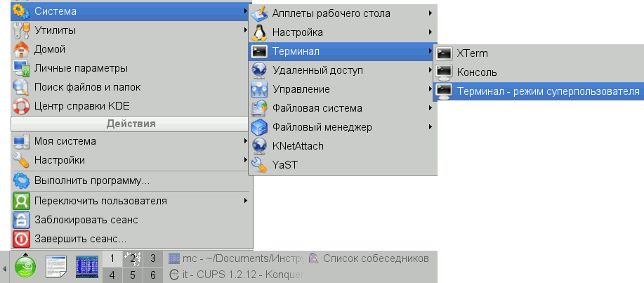This screenshot has width=644, height=283.
Task: Choose Выполнить программу... menu item
Action: (131, 180)
